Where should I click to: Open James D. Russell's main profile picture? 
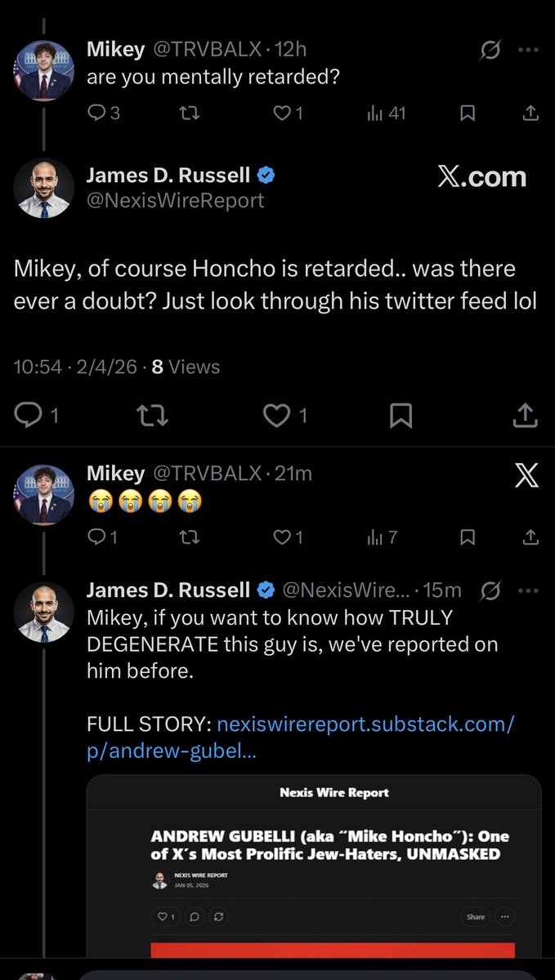[x=43, y=188]
